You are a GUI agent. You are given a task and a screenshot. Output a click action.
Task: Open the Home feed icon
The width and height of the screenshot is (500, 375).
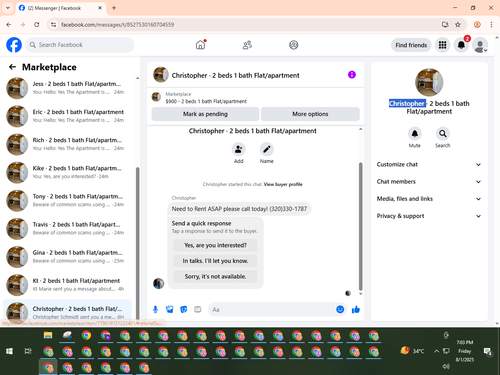tap(200, 45)
